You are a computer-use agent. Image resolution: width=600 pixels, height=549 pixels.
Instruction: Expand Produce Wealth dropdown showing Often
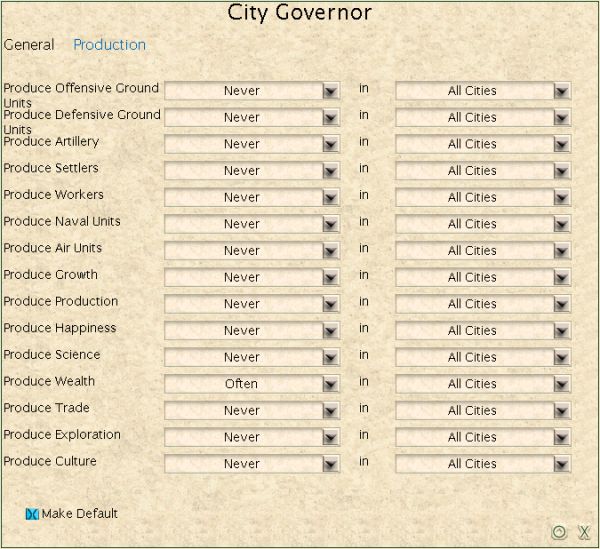pyautogui.click(x=251, y=384)
